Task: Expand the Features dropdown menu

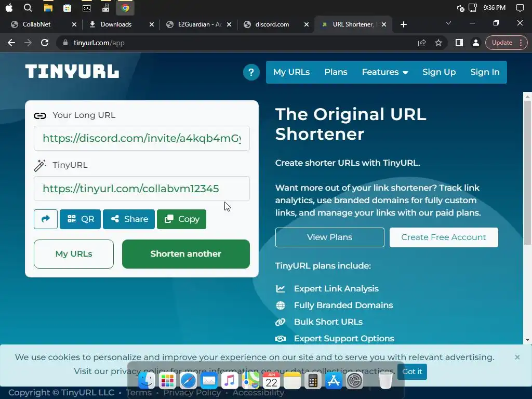Action: (385, 72)
